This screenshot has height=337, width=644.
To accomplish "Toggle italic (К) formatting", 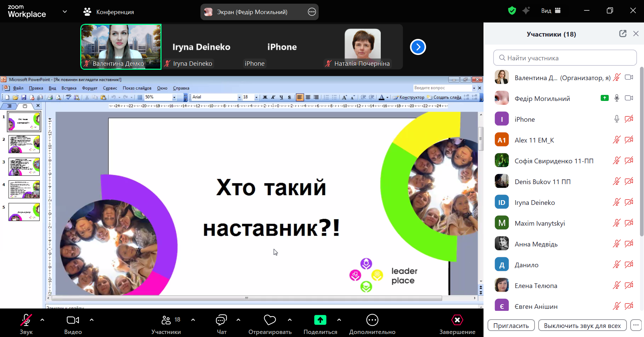I will click(x=273, y=97).
